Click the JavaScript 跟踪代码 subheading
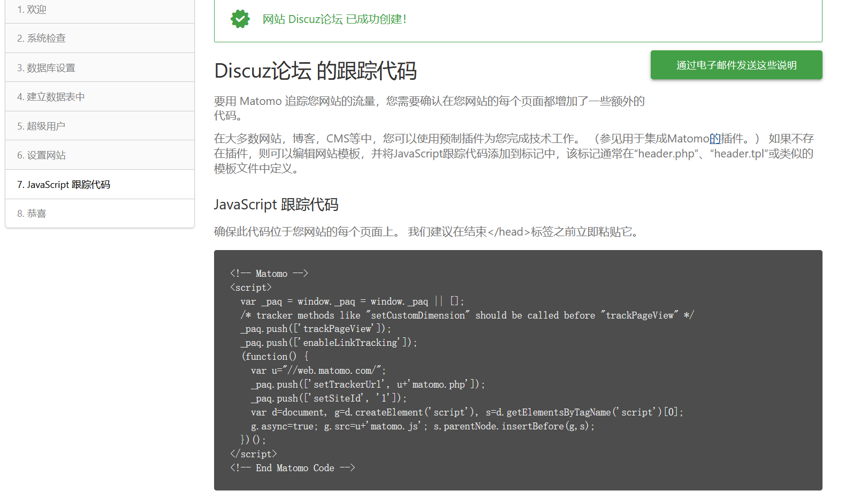Image resolution: width=868 pixels, height=491 pixels. 276,205
